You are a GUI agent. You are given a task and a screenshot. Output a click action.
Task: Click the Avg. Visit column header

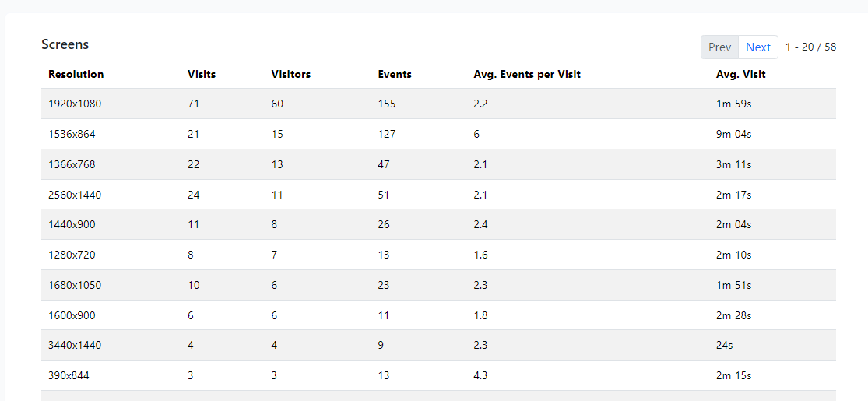[740, 74]
